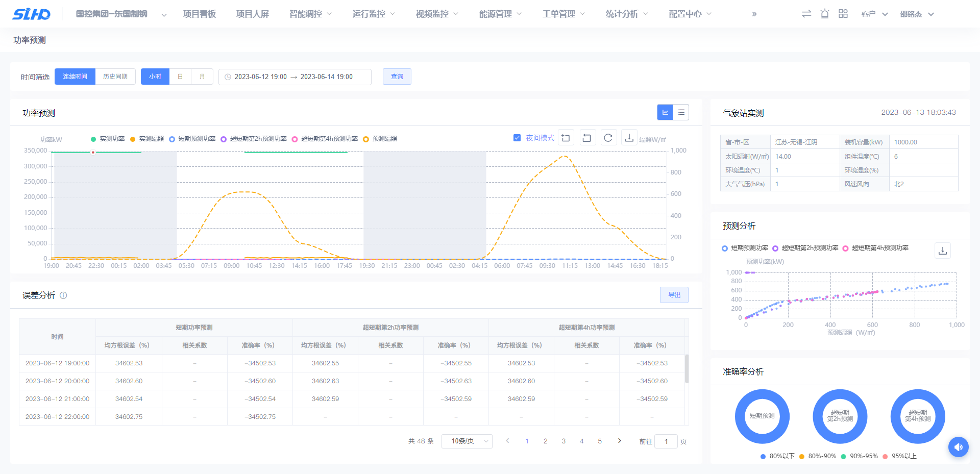Toggle 预测辐照 legend series
The width and height of the screenshot is (980, 474).
pyautogui.click(x=380, y=139)
